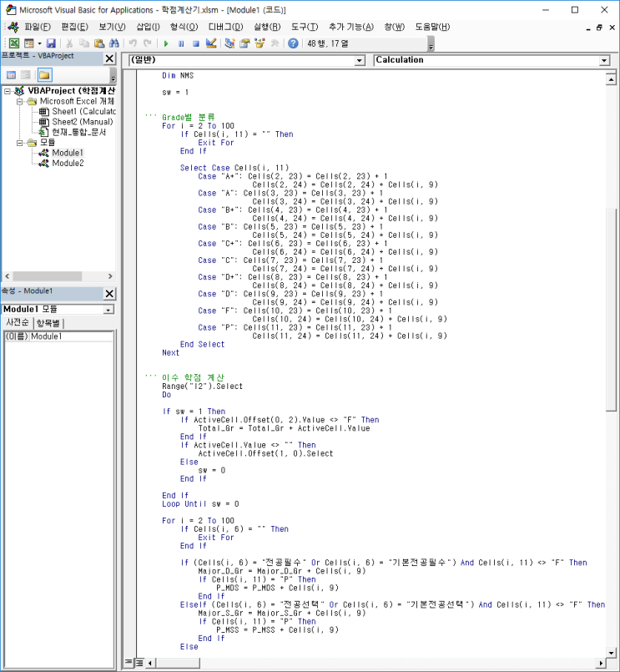Click Full Module View button
This screenshot has width=620, height=672.
(x=139, y=663)
